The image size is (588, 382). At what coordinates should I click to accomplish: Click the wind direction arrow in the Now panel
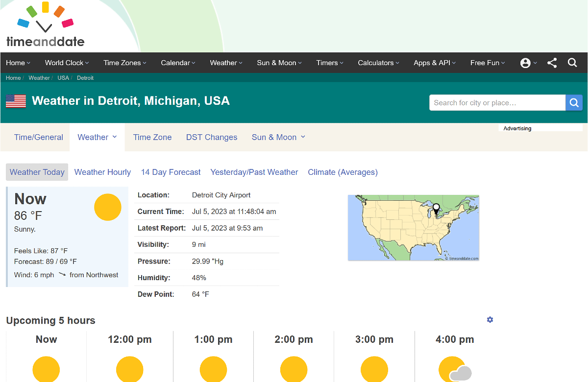[x=62, y=274]
